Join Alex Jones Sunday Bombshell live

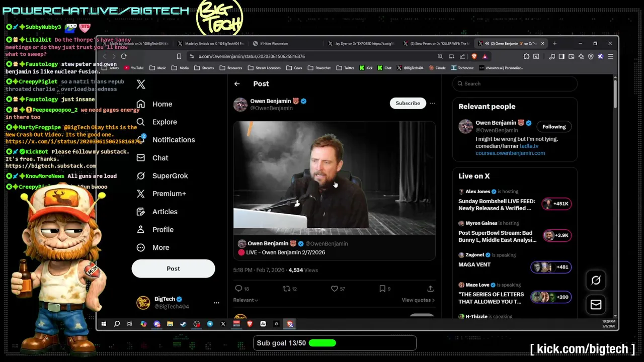pyautogui.click(x=515, y=201)
